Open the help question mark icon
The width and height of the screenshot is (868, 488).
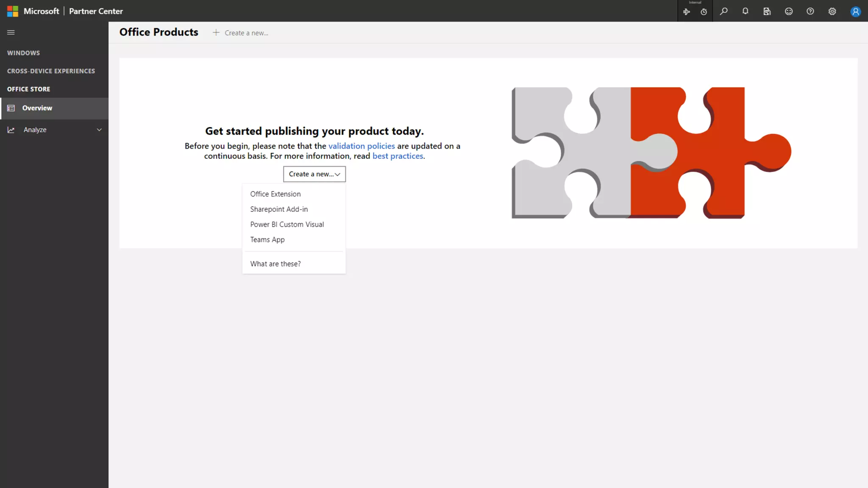[810, 11]
